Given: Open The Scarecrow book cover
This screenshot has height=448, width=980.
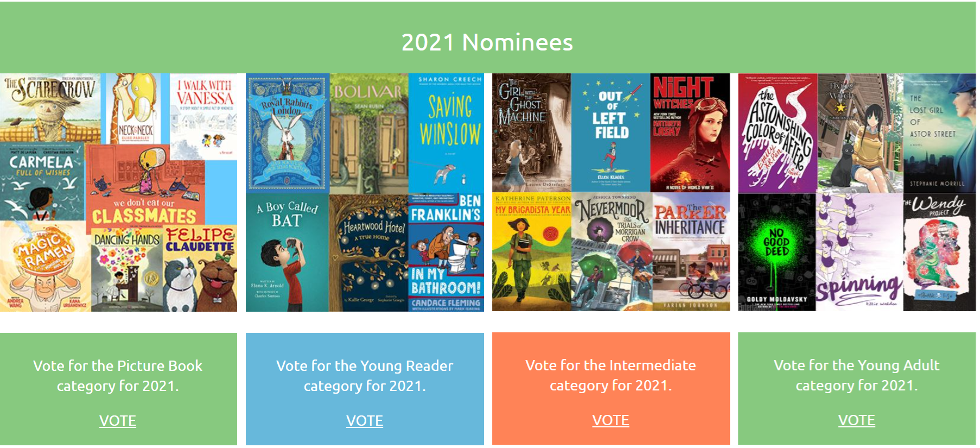Looking at the screenshot, I should [50, 108].
